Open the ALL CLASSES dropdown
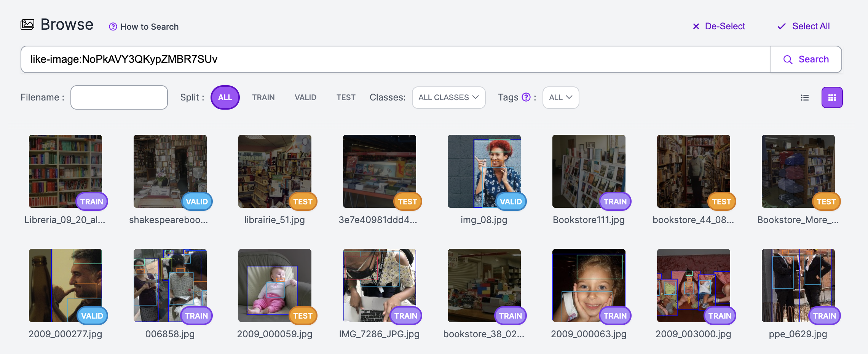Image resolution: width=868 pixels, height=354 pixels. tap(448, 97)
